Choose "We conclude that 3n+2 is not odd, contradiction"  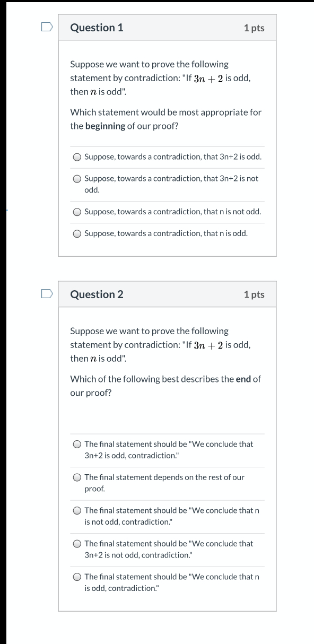[x=77, y=544]
